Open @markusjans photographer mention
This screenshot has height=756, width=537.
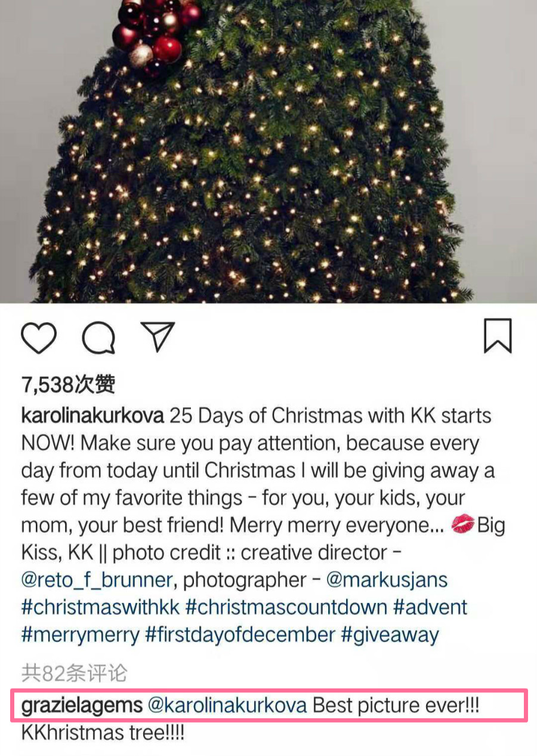pos(387,580)
